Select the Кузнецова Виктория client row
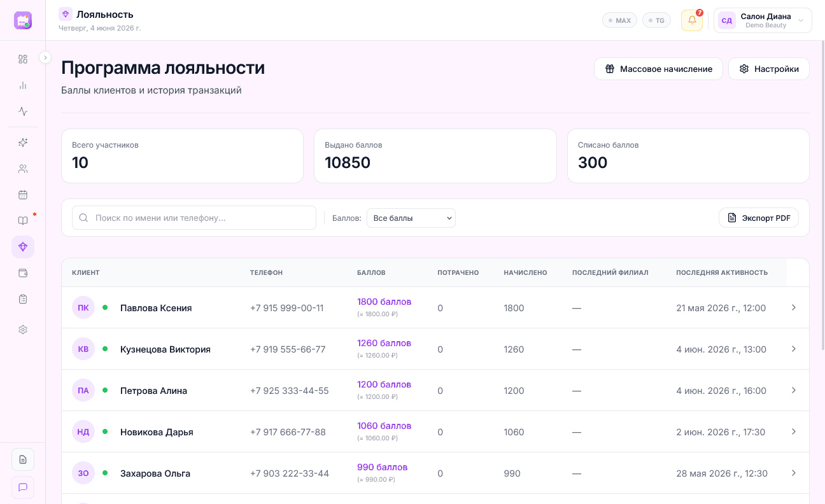Screen dimensions: 825x504 point(435,349)
